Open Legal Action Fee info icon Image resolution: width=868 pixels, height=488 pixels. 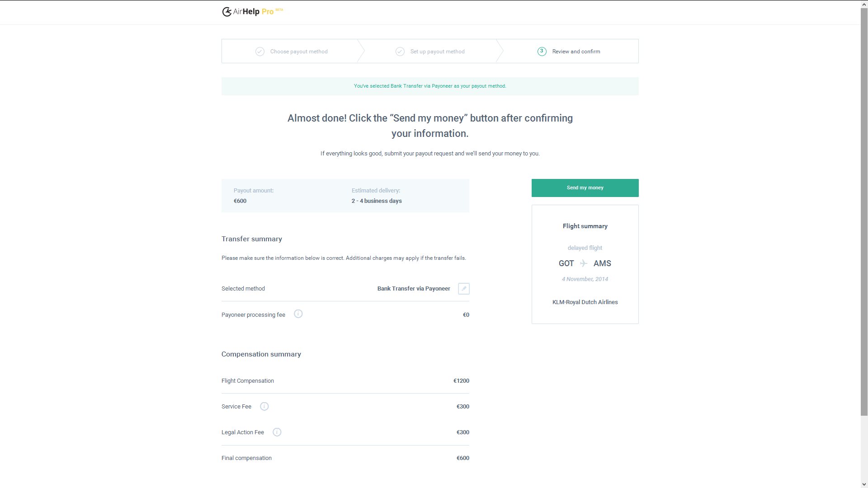coord(277,432)
